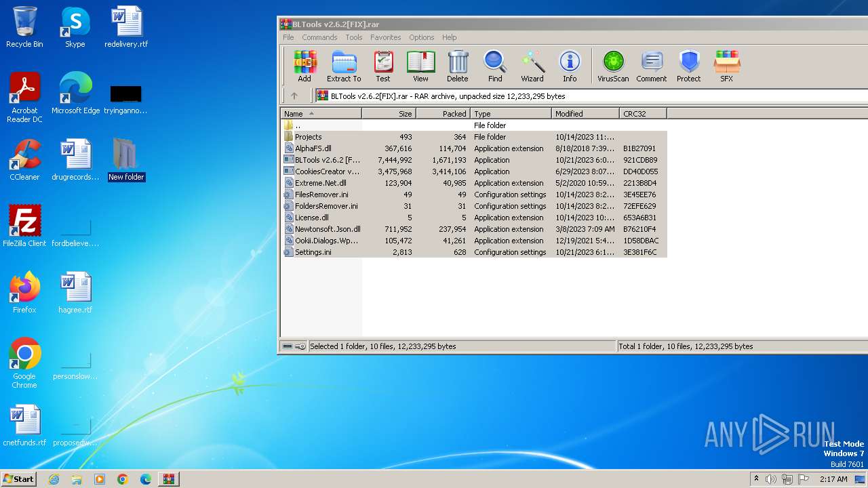The image size is (868, 488).
Task: Select the cnetfunds.rtf desktop file
Action: point(24,426)
